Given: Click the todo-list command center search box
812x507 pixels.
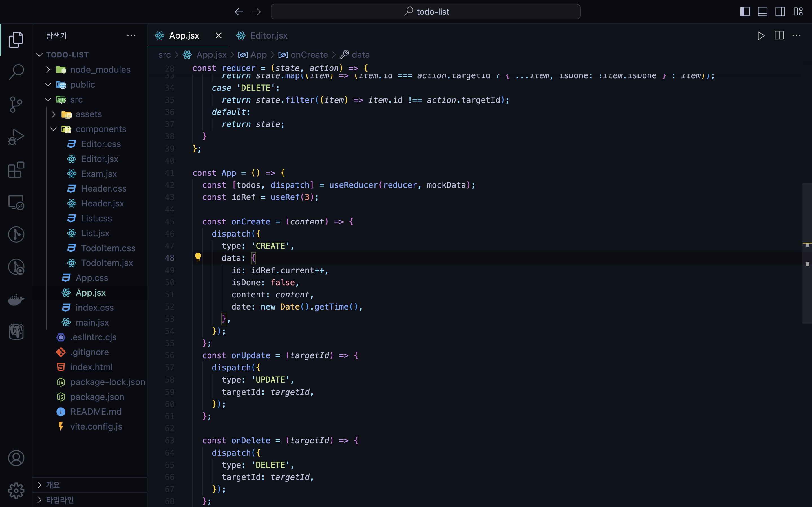Looking at the screenshot, I should coord(425,12).
